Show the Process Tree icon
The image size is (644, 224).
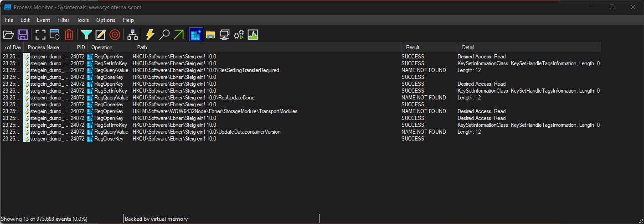[x=132, y=35]
